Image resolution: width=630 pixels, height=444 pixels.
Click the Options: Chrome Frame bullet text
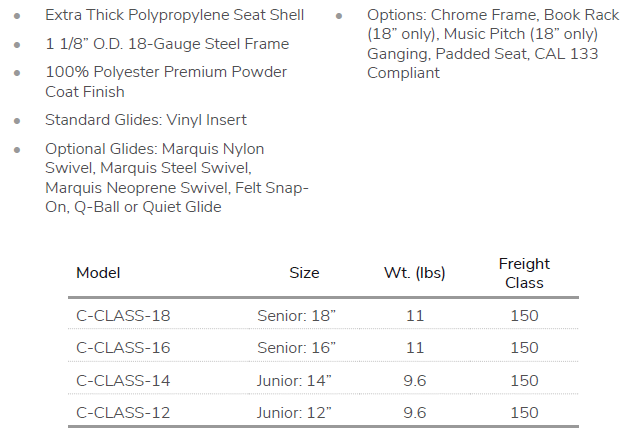point(482,44)
